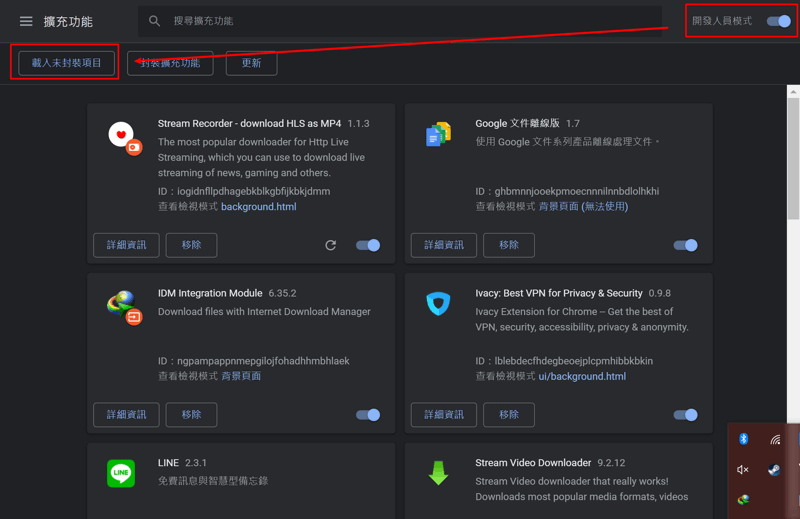800x519 pixels.
Task: Click the Stream Recorder ID text
Action: tap(244, 191)
